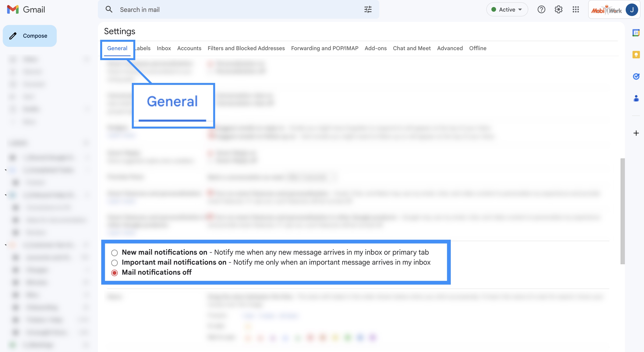Viewport: 644px width, 352px height.
Task: Open the Support help icon
Action: [x=541, y=10]
